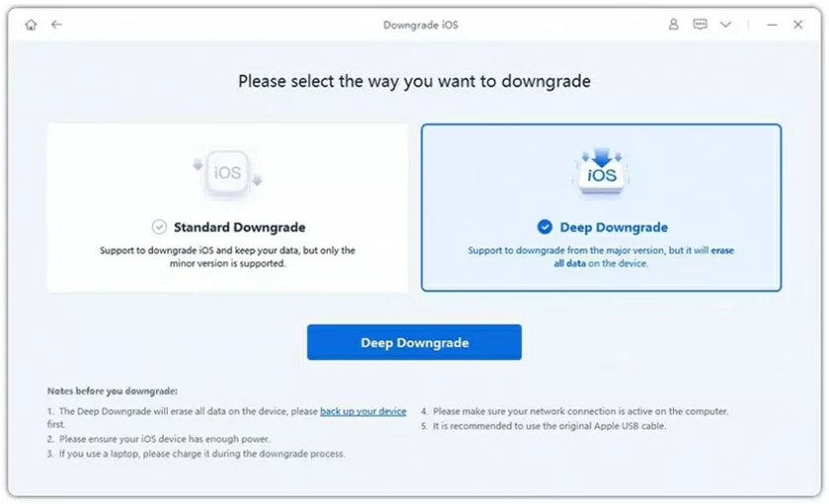Go to the home screen icon
This screenshot has width=829, height=504.
[32, 25]
